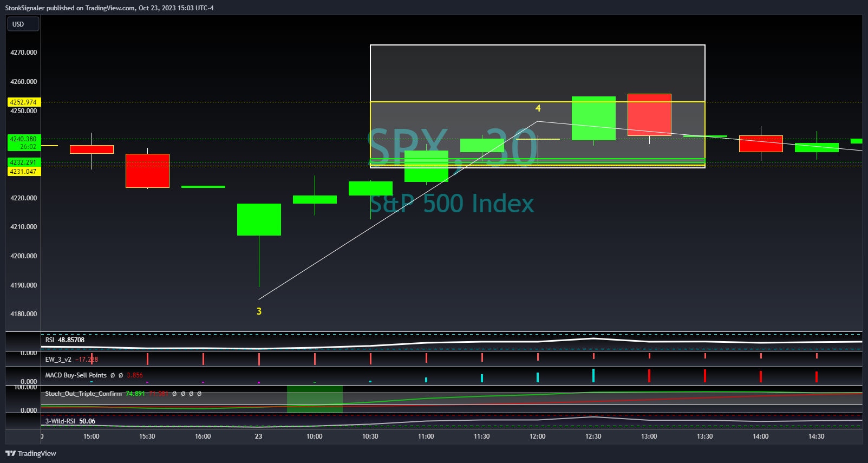Click the 3-Wild-RSI value 50.06
This screenshot has width=868, height=463.
click(x=87, y=421)
